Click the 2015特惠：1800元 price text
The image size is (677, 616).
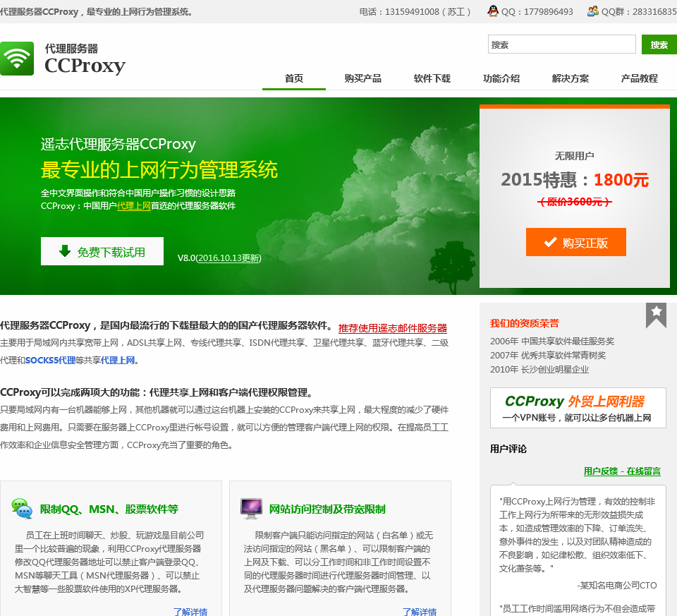(575, 180)
